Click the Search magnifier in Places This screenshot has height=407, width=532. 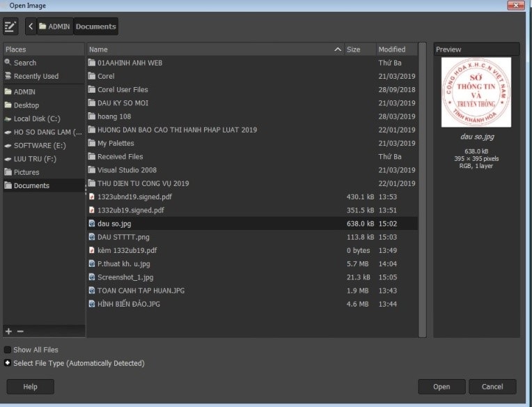click(x=8, y=63)
